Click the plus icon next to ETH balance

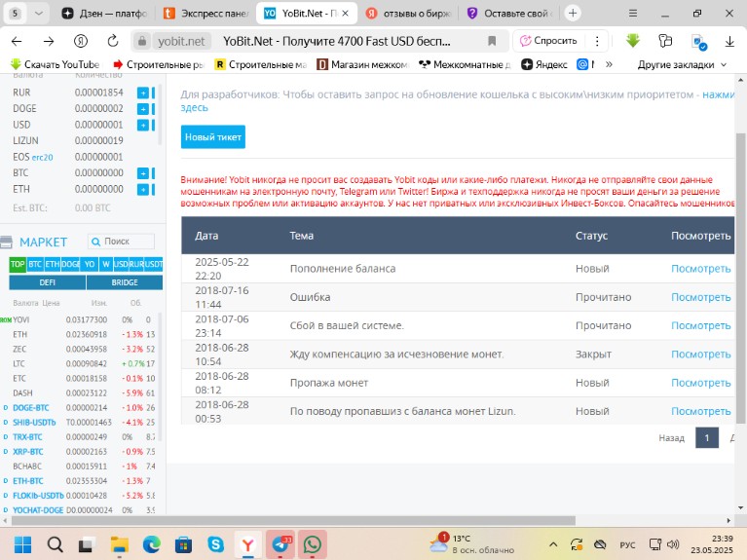(x=143, y=189)
